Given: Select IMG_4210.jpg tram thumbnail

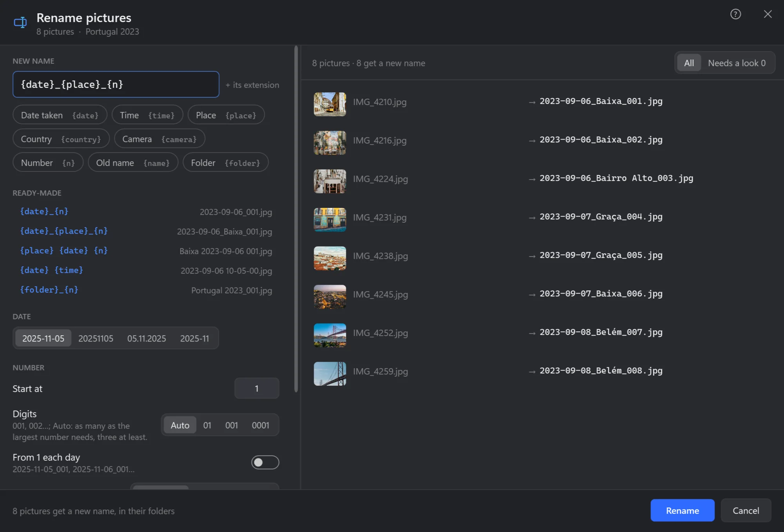Looking at the screenshot, I should pyautogui.click(x=330, y=104).
